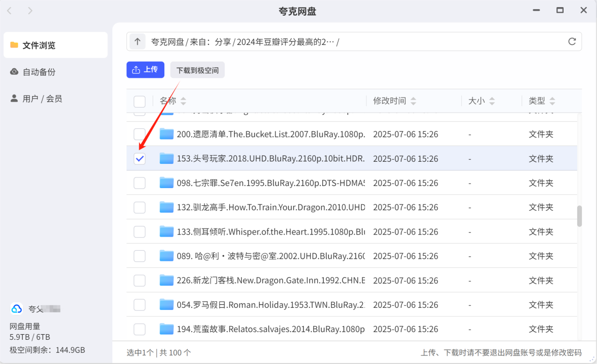The height and width of the screenshot is (364, 597).
Task: Click the 大小 column header label
Action: 477,101
